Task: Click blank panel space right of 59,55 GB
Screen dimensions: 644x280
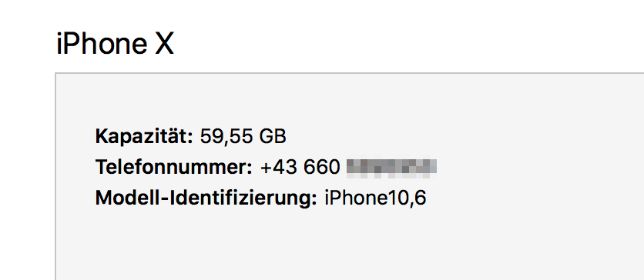Action: [451, 137]
